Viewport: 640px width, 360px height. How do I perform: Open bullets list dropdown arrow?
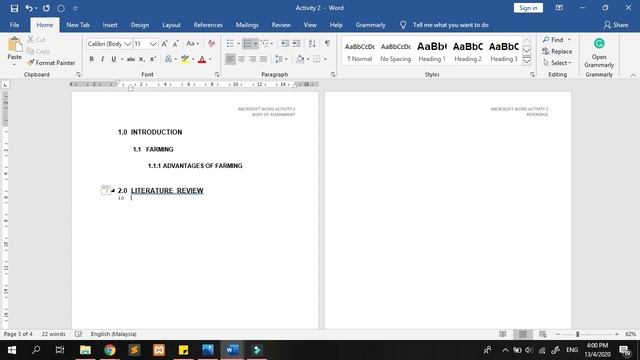tap(238, 43)
